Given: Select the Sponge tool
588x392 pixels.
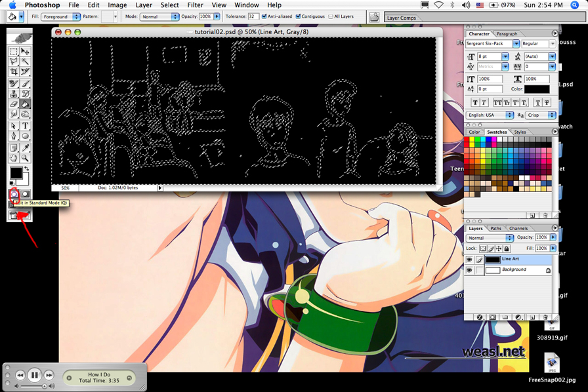Looking at the screenshot, I should [x=25, y=114].
